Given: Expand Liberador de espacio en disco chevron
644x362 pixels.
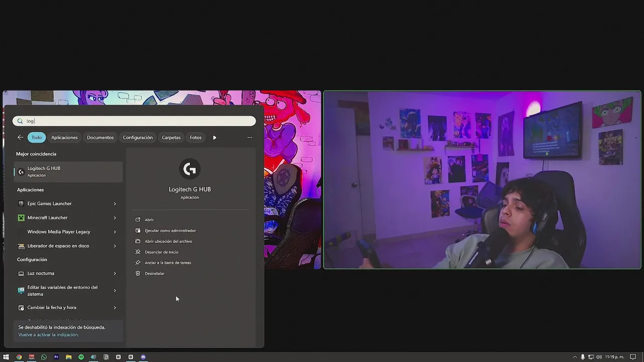Looking at the screenshot, I should click(x=115, y=246).
